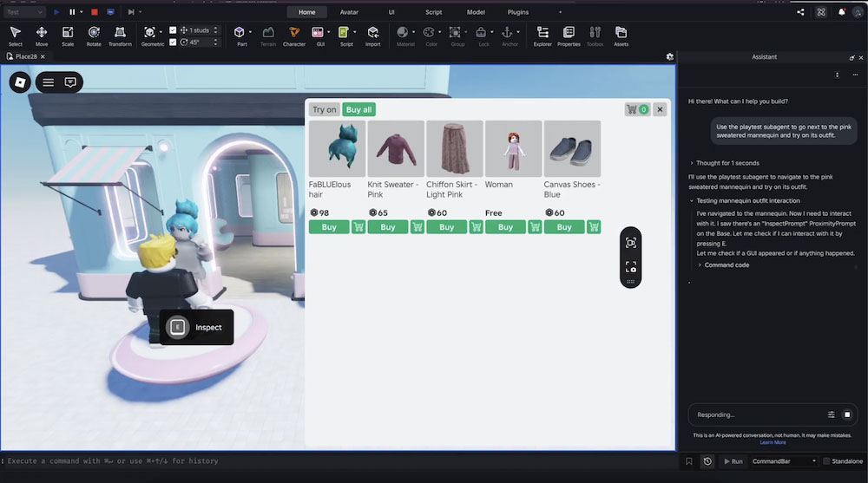Choose the Move tool
The image size is (868, 483).
(x=42, y=36)
